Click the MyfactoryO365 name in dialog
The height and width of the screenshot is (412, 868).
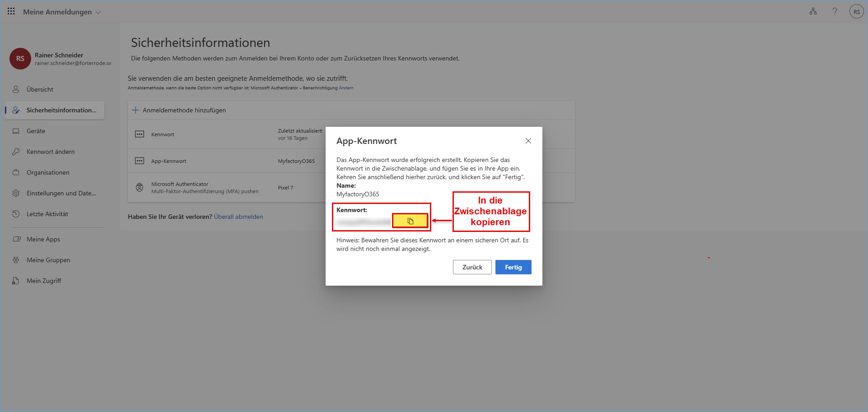pos(358,194)
